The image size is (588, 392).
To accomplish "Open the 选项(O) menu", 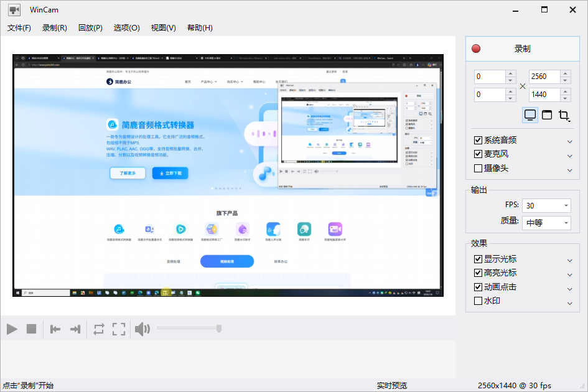I will pos(127,28).
